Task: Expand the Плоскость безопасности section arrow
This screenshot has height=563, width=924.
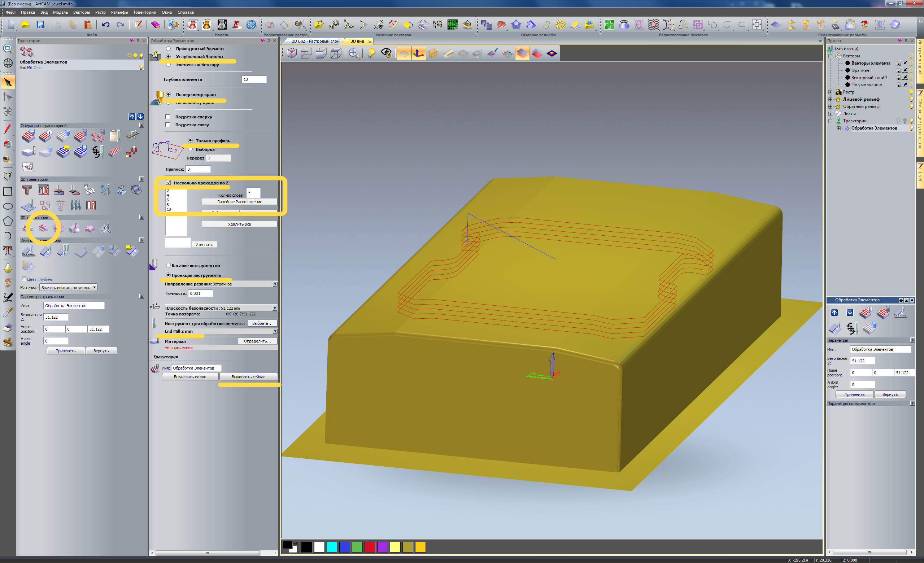Action: [275, 308]
